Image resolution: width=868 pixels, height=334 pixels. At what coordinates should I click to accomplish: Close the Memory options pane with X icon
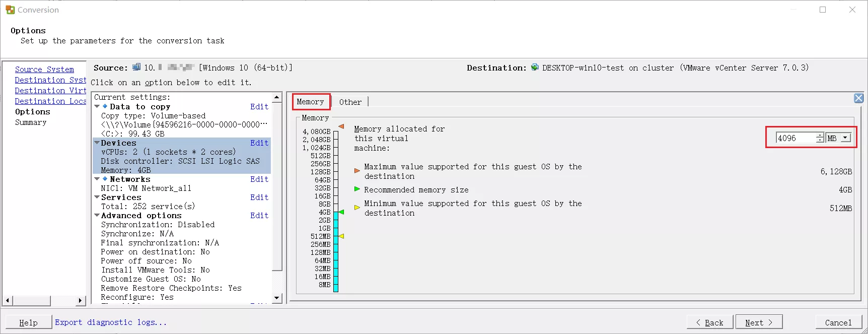(x=858, y=98)
